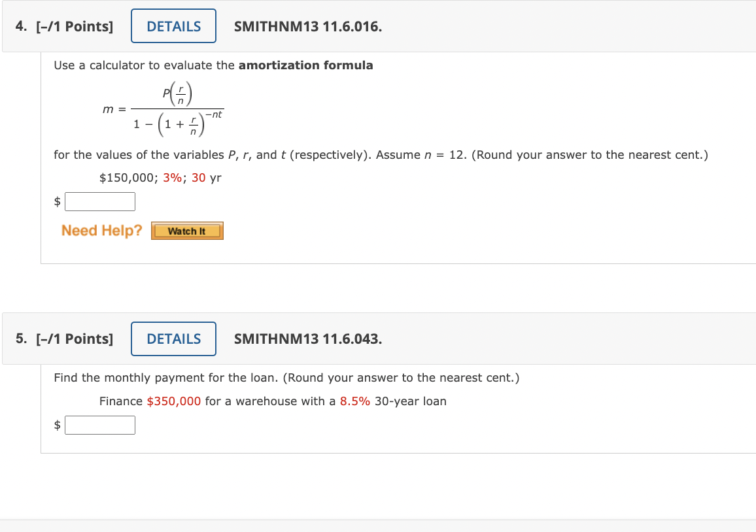Click the Watch It button
Screen dimensions: 756x532
(187, 231)
